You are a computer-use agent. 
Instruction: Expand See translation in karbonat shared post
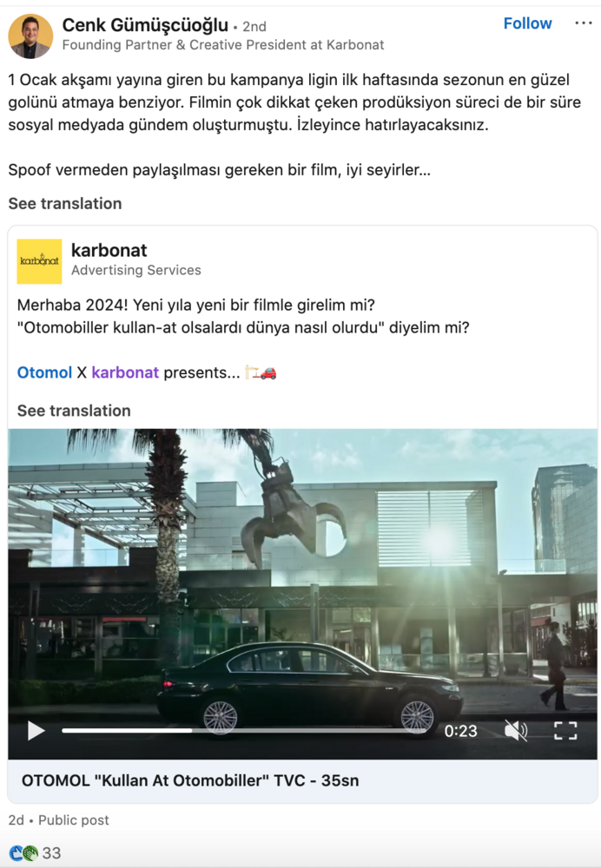[74, 411]
